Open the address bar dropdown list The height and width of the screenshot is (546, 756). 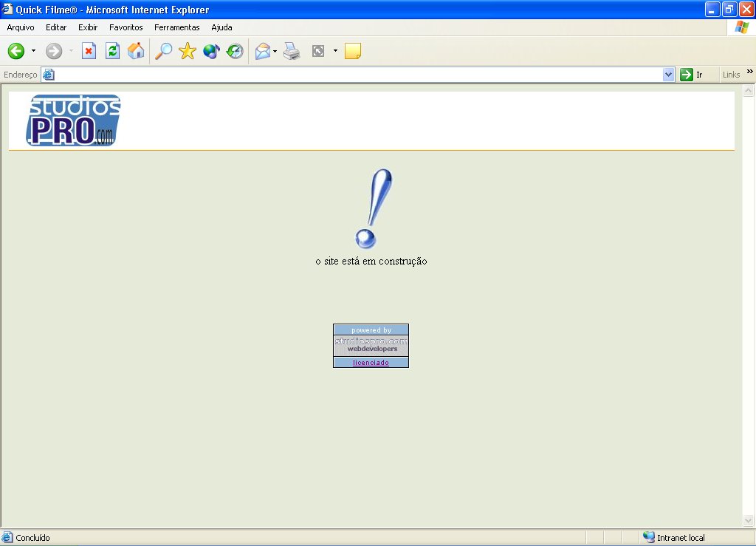[x=669, y=75]
